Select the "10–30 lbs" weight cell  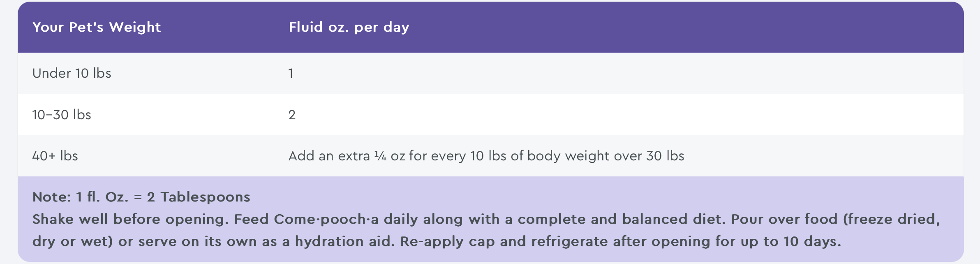pyautogui.click(x=62, y=115)
